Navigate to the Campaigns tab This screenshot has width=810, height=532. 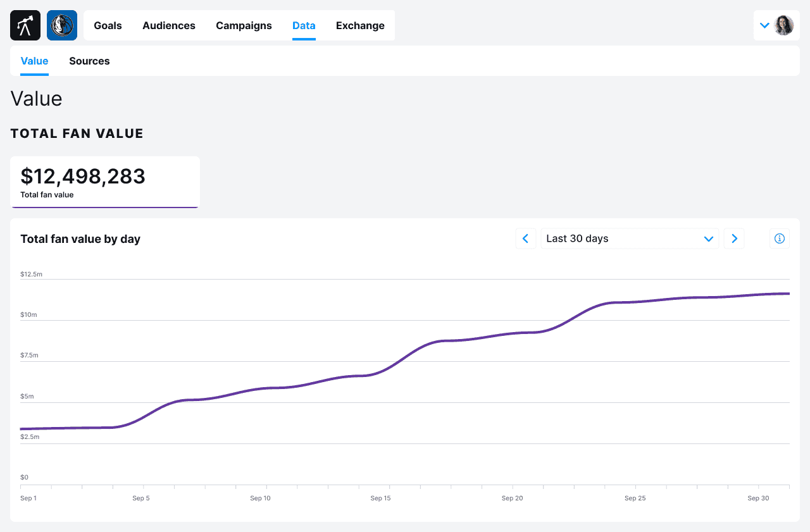(244, 25)
